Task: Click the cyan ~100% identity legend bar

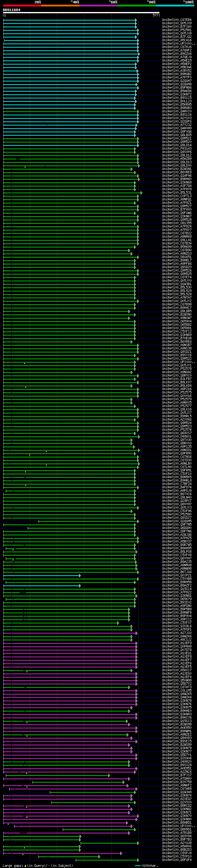Action: pyautogui.click(x=175, y=6)
